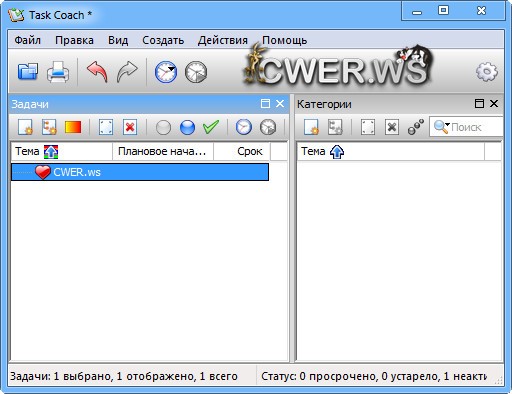Screen dimensions: 512x394
Task: Maximize the Категории pane
Action: tap(479, 104)
